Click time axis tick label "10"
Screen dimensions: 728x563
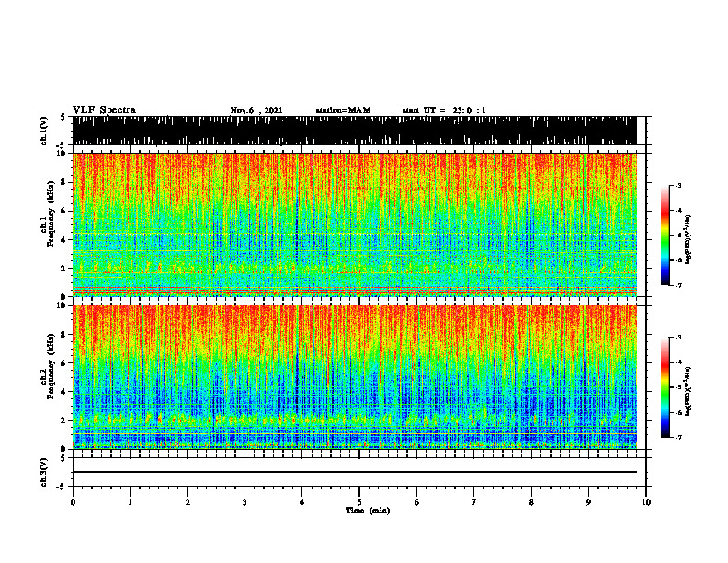pos(646,502)
